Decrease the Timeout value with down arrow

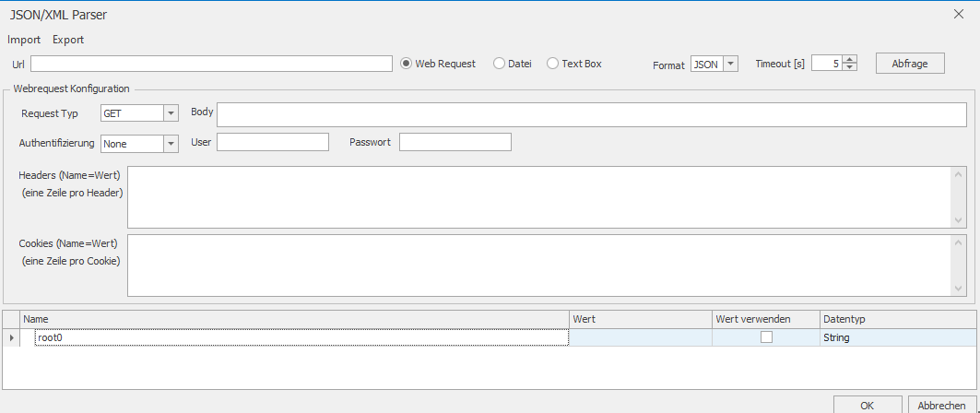click(849, 67)
